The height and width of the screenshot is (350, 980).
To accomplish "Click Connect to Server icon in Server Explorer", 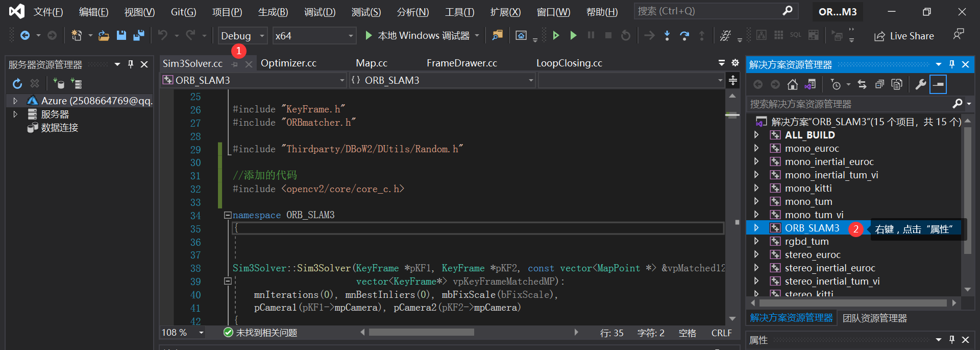I will click(76, 83).
